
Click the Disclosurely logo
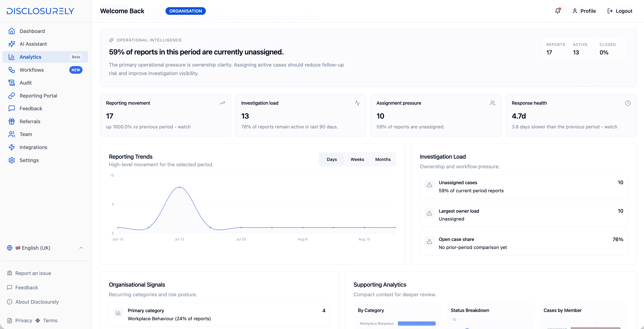(40, 11)
